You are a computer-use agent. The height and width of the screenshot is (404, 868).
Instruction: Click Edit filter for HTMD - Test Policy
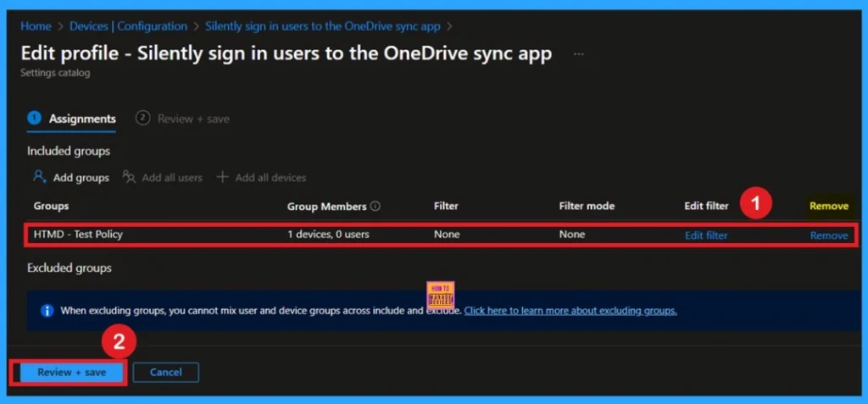click(706, 235)
